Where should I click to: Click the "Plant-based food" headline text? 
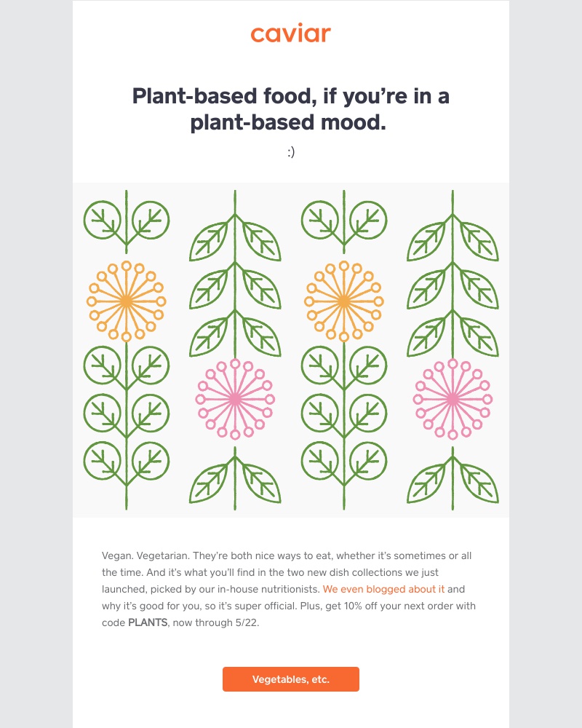click(x=290, y=109)
